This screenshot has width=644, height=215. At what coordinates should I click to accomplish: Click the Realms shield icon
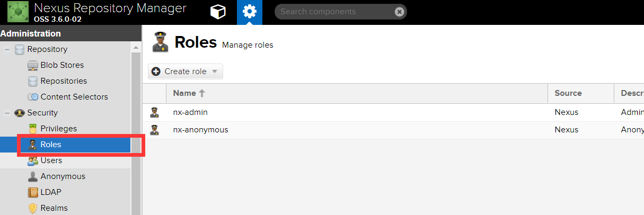33,208
